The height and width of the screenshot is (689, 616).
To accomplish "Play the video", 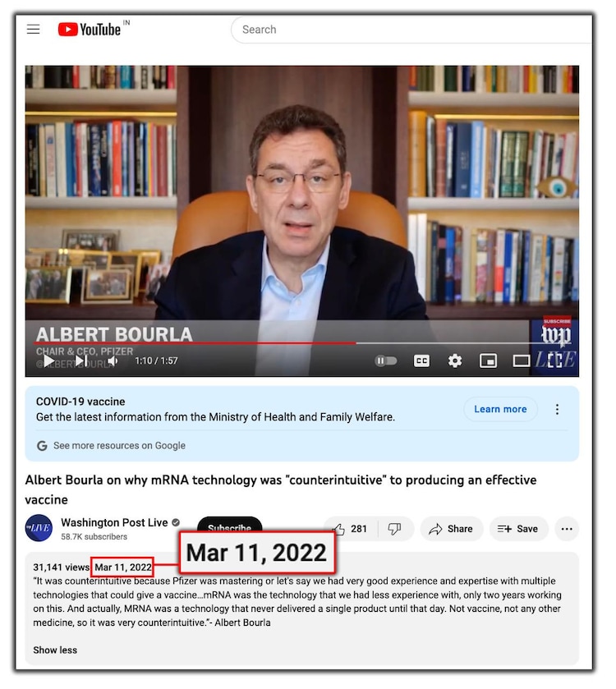I will tap(48, 361).
